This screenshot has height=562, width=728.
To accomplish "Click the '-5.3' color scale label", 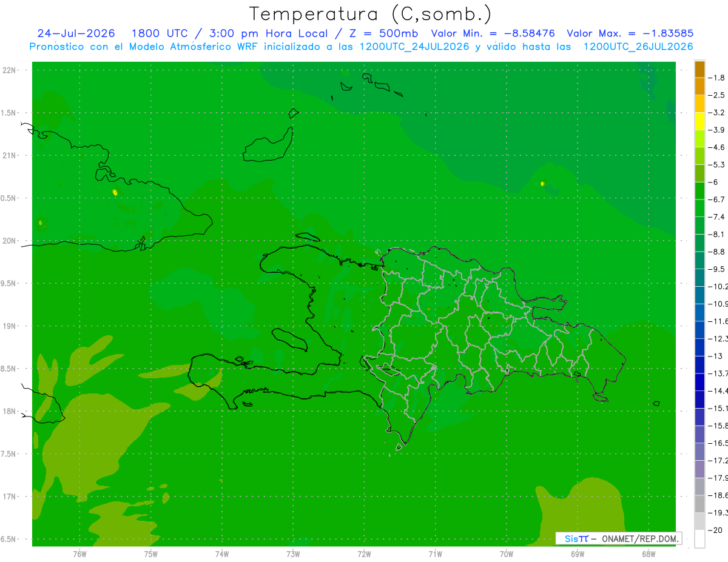I will tap(716, 165).
